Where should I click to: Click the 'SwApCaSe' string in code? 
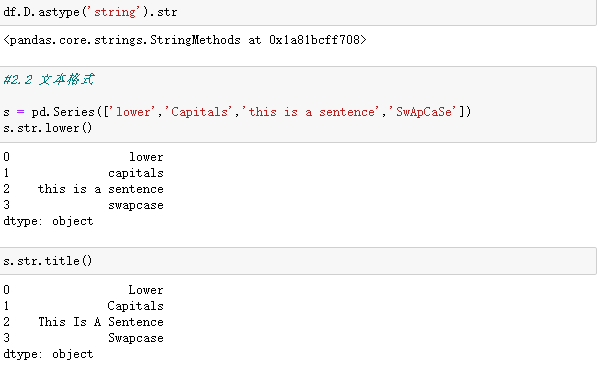[423, 112]
